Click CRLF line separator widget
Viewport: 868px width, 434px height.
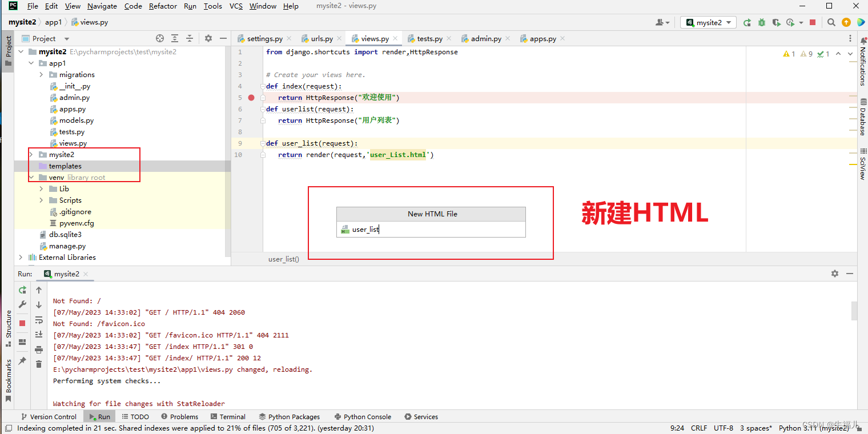pyautogui.click(x=699, y=428)
